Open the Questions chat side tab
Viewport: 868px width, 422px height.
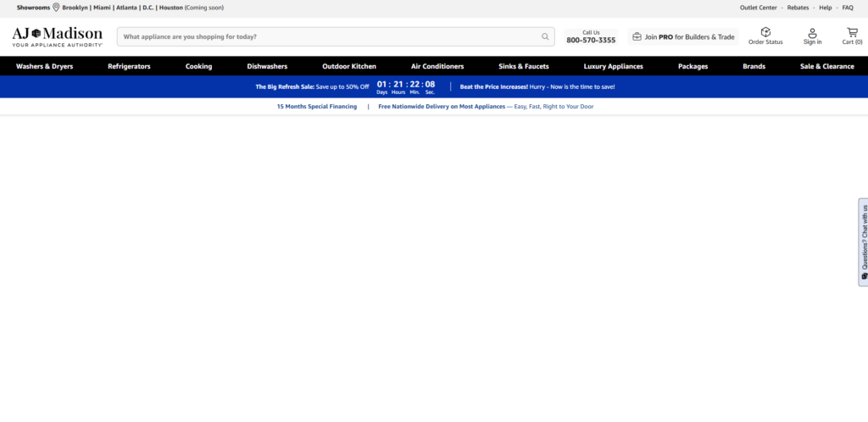pos(863,242)
